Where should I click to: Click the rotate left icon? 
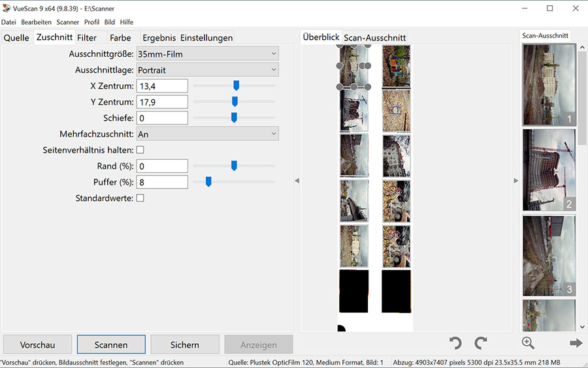(455, 343)
